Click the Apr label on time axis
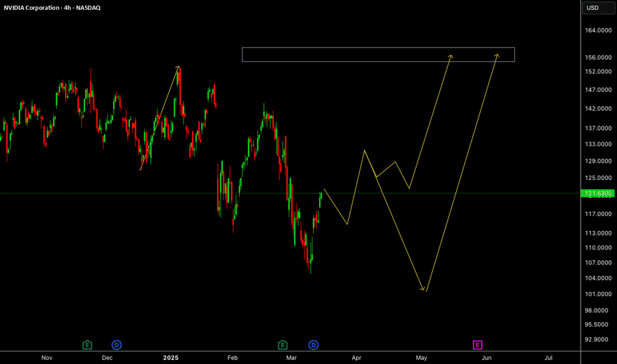This screenshot has height=364, width=617. pyautogui.click(x=357, y=357)
